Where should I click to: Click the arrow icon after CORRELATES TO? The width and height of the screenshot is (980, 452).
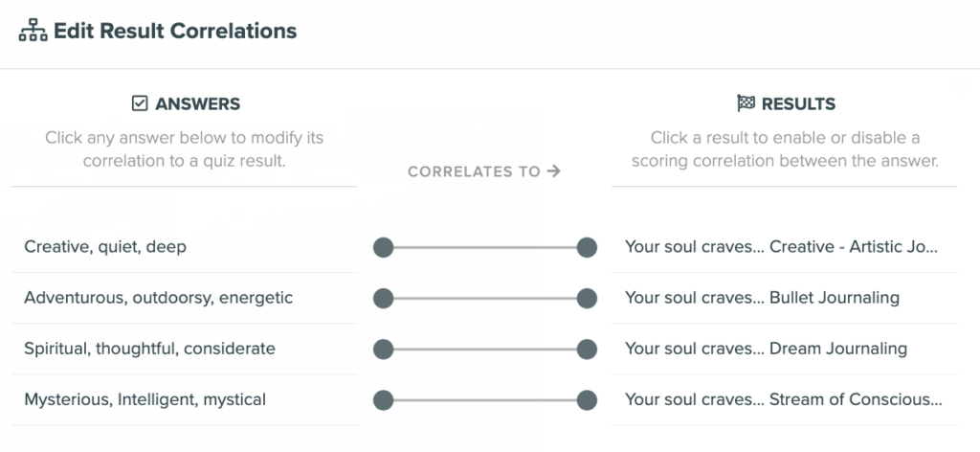point(554,170)
